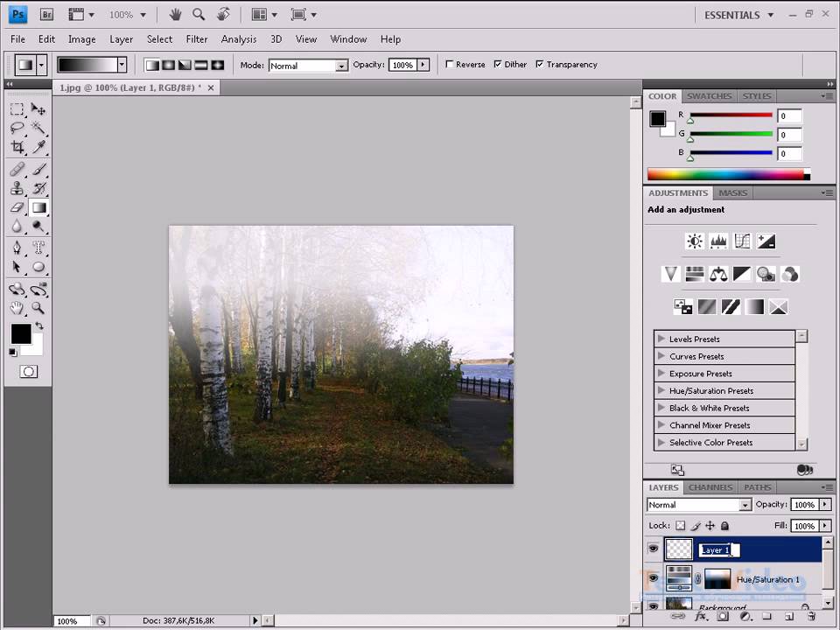
Task: Hide Layer 1 visibility eye
Action: (653, 549)
